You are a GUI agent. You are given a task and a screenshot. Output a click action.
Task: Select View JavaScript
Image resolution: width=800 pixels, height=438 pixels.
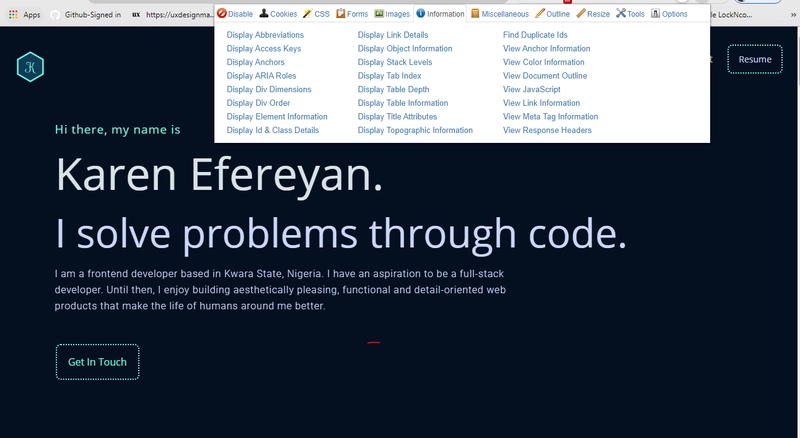532,89
